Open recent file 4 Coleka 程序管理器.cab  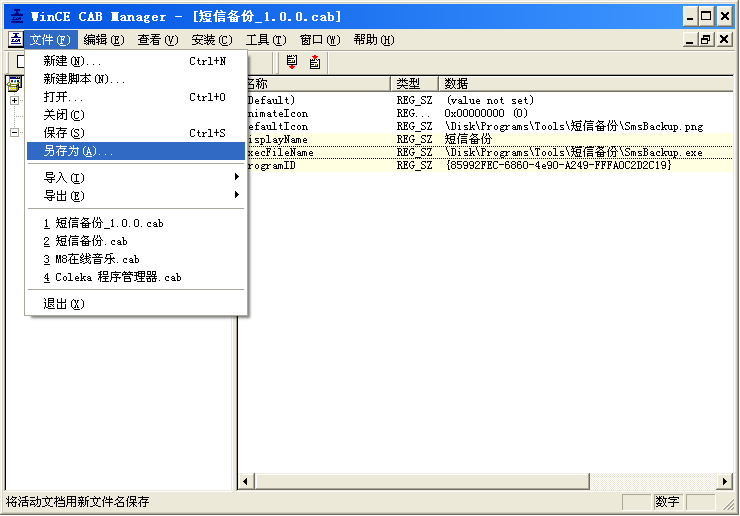click(136, 277)
